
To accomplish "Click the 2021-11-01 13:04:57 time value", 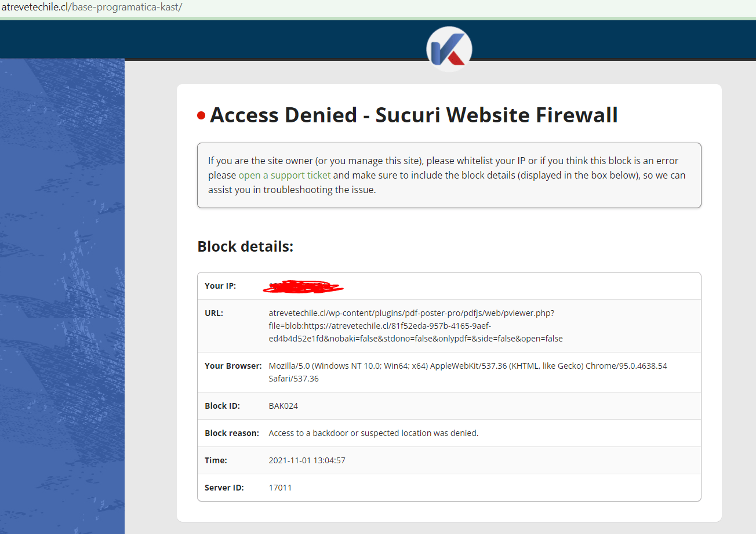I will [307, 460].
